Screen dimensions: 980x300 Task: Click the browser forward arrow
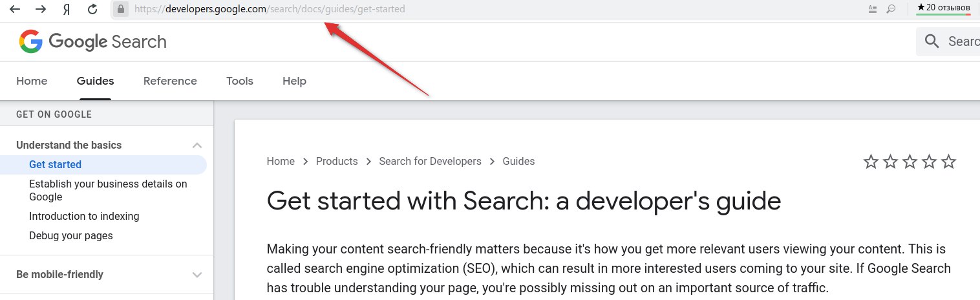(40, 9)
